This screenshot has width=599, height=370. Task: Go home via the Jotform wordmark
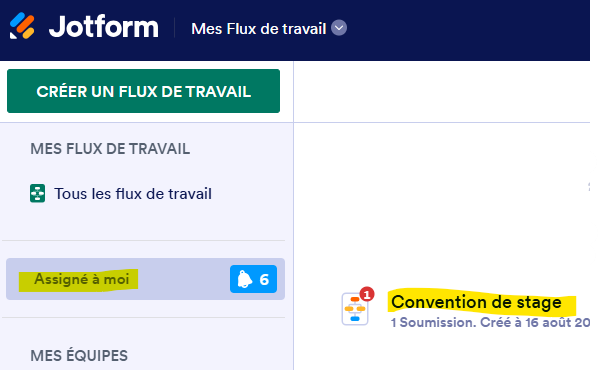104,27
